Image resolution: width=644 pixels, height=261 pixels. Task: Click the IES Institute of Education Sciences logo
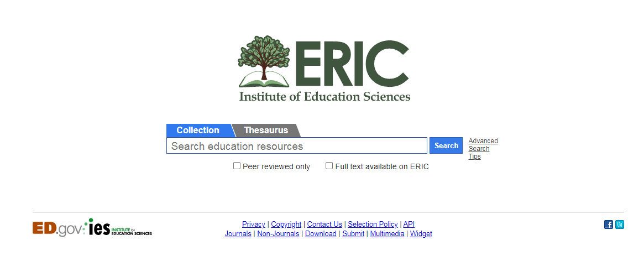121,227
